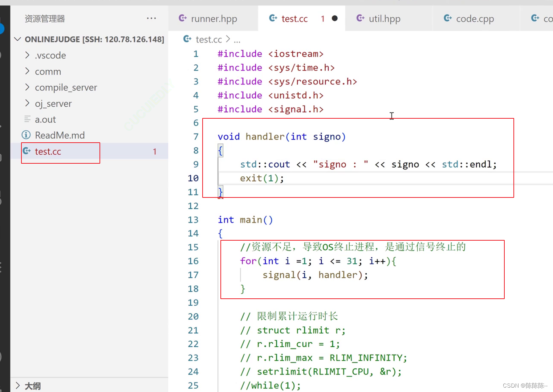
Task: Click on '#include <unistd.h>' line
Action: tap(271, 95)
